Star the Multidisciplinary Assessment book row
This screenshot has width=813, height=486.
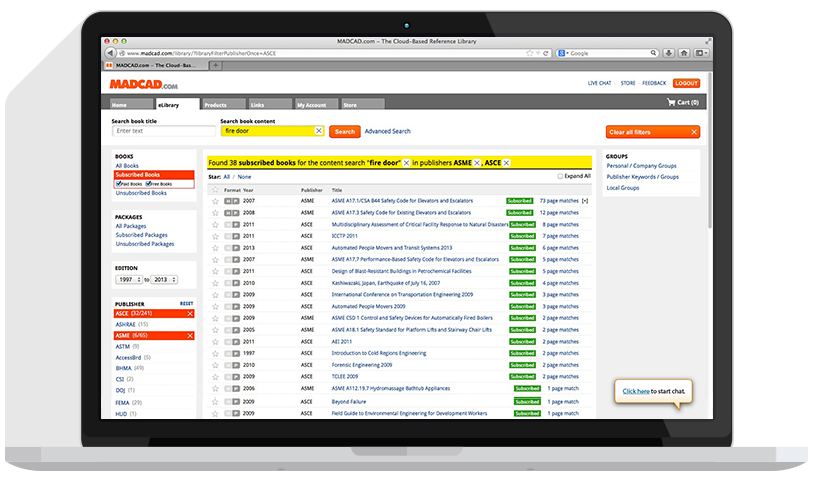point(215,225)
